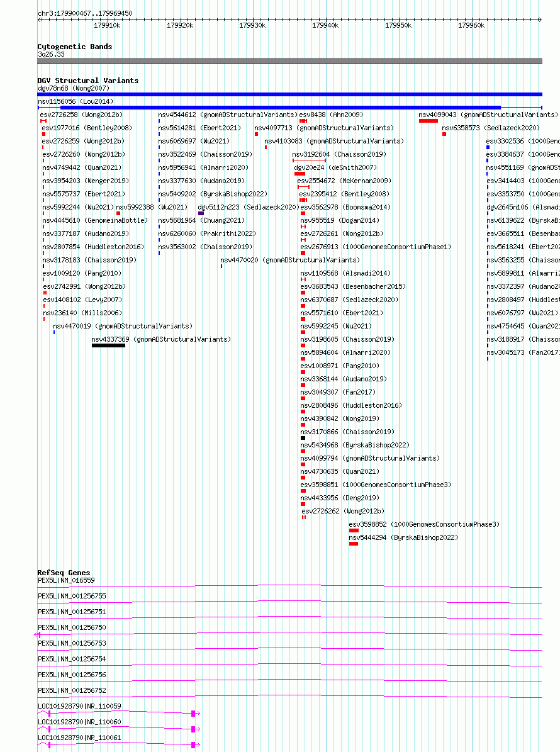Open nsv5409202 (ByrskaBishop2022) entry
560x752 pixels.
[x=213, y=194]
